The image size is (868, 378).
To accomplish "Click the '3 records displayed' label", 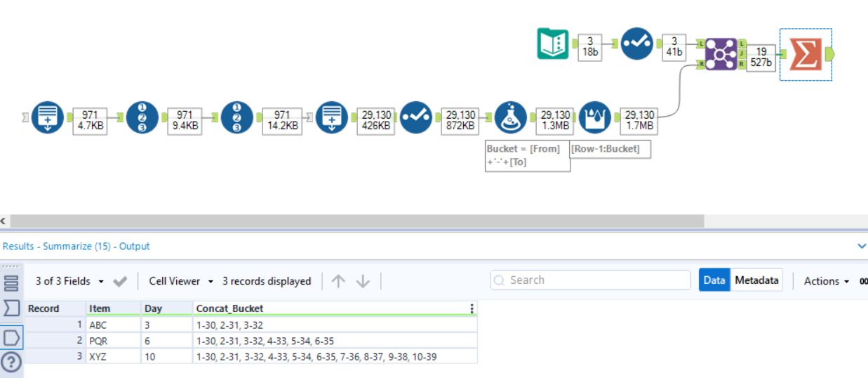I will coord(267,281).
